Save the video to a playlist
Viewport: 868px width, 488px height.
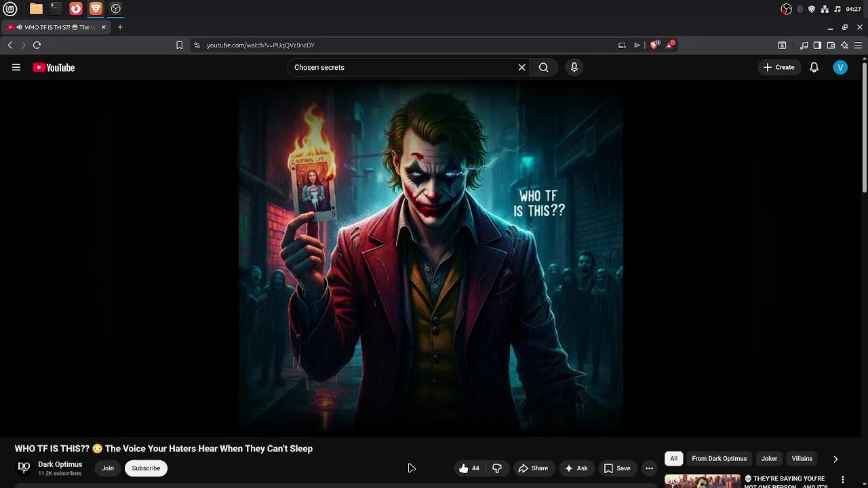click(x=617, y=468)
